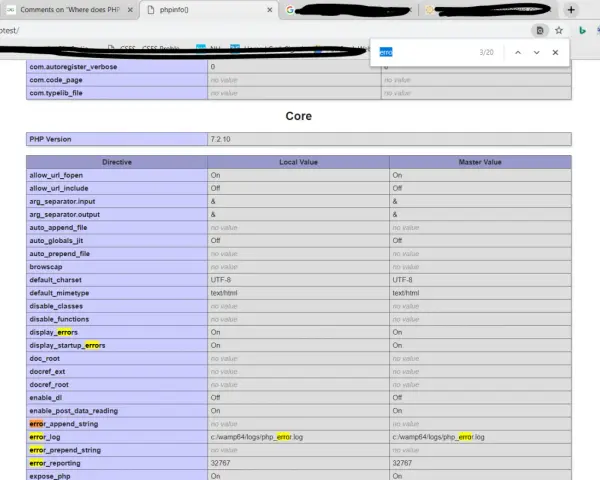Click the Bing extension icon
Image resolution: width=600 pixels, height=480 pixels.
click(582, 31)
